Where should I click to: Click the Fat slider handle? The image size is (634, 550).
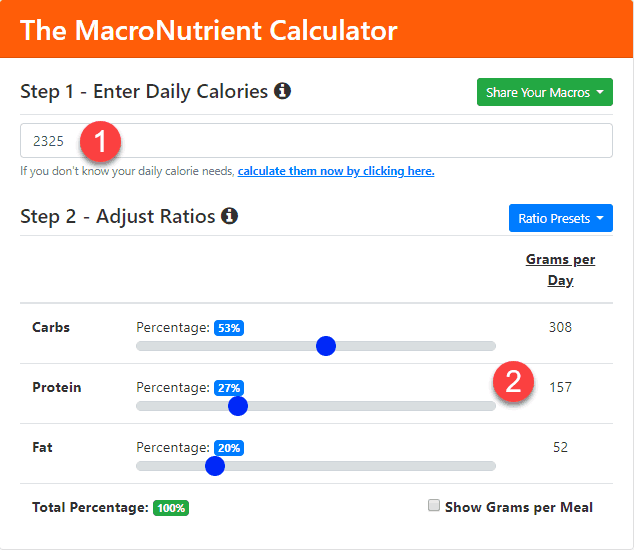click(x=215, y=466)
